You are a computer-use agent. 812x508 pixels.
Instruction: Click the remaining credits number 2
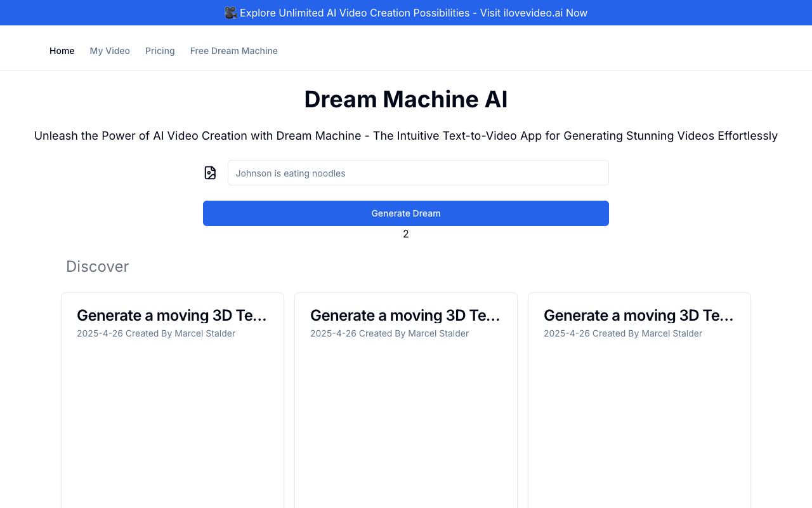click(x=406, y=234)
